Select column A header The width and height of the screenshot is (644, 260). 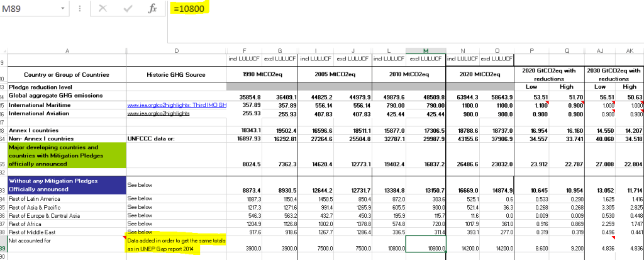[x=66, y=51]
